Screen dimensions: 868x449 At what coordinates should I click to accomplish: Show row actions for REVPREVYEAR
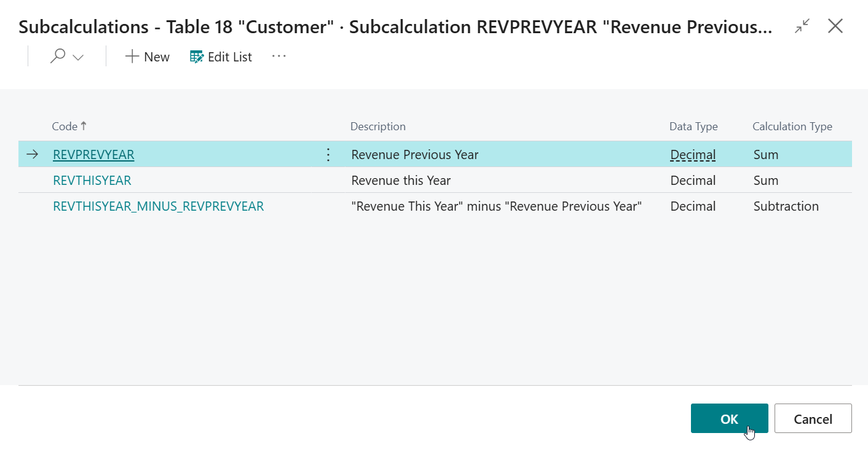point(328,155)
